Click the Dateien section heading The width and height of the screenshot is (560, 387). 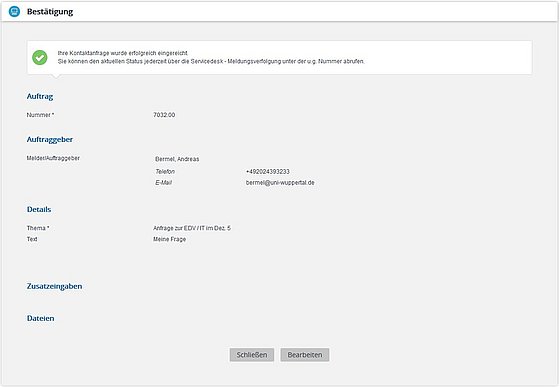click(x=41, y=318)
